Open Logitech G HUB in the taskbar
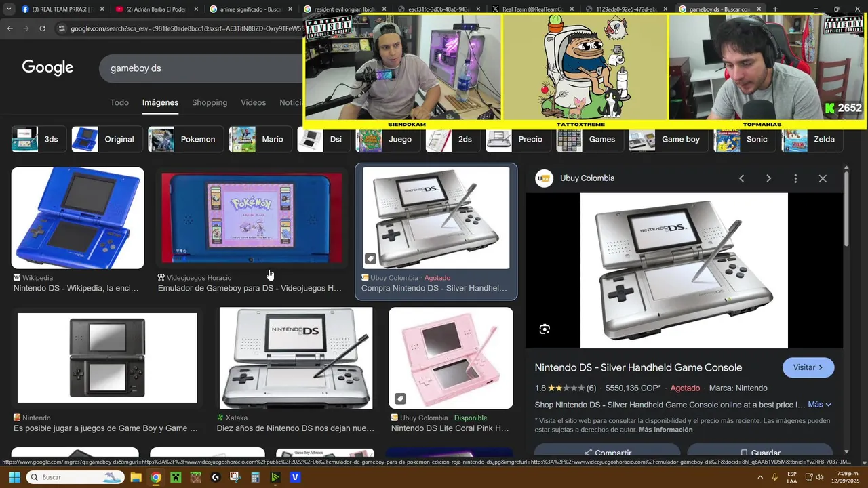This screenshot has width=868, height=488. [216, 477]
